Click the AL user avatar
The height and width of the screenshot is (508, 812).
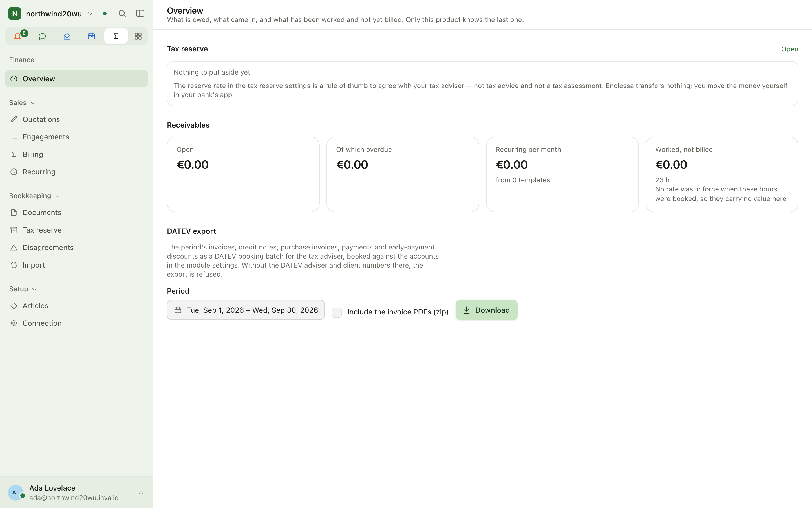click(x=16, y=492)
